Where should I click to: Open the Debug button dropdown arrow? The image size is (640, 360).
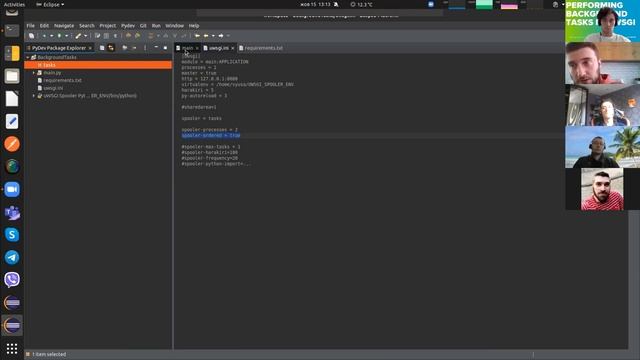pos(51,36)
